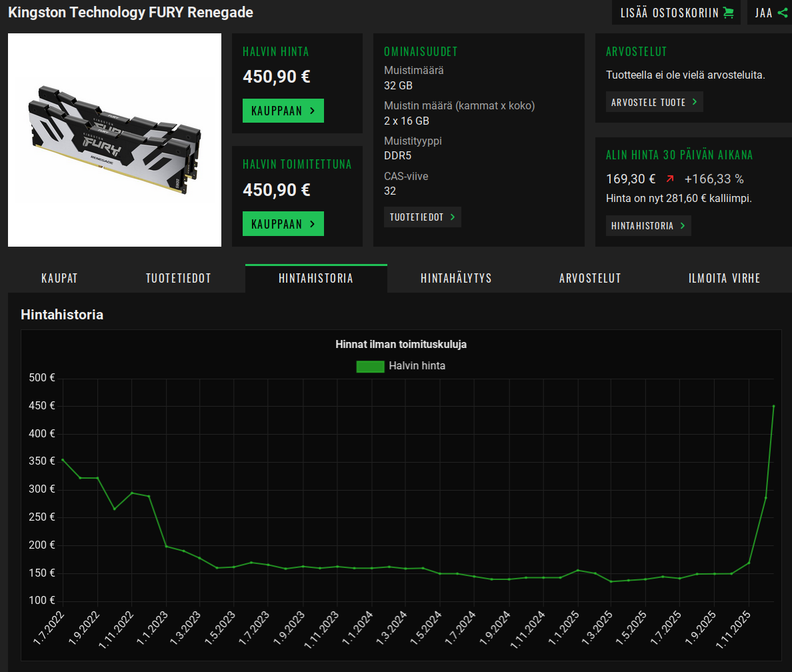Click the 450,90 € price under Halvin toimitettuna
Viewport: 792px width, 672px height.
276,190
